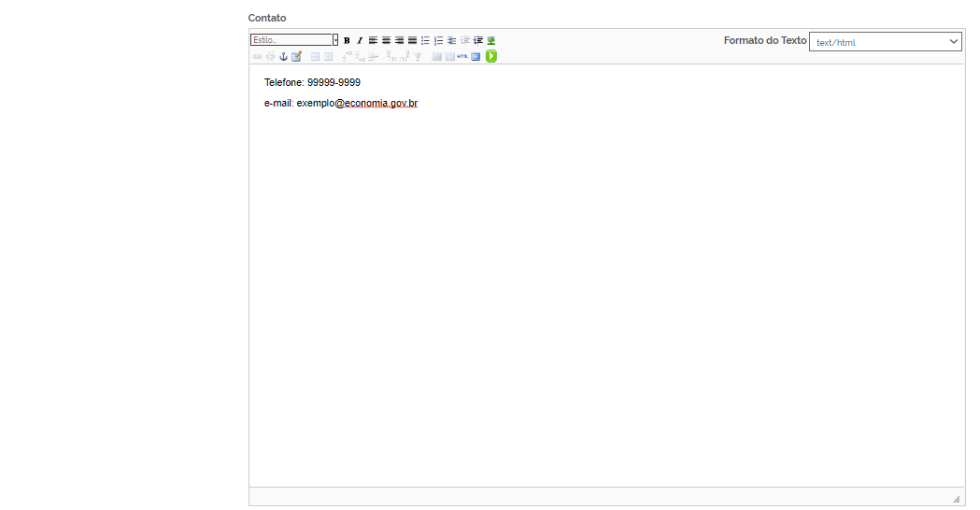Screen dimensions: 980x510
Task: Toggle fullscreen editor mode icon
Action: 476,57
